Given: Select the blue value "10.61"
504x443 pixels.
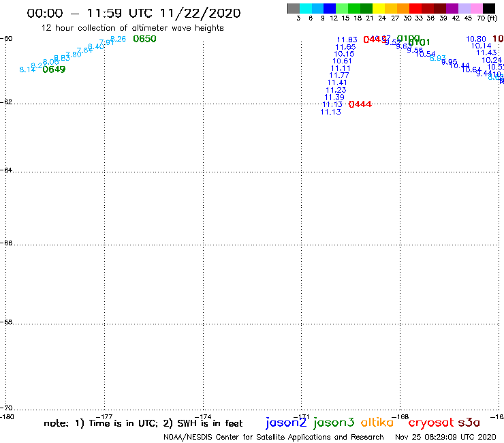Looking at the screenshot, I should tap(342, 61).
